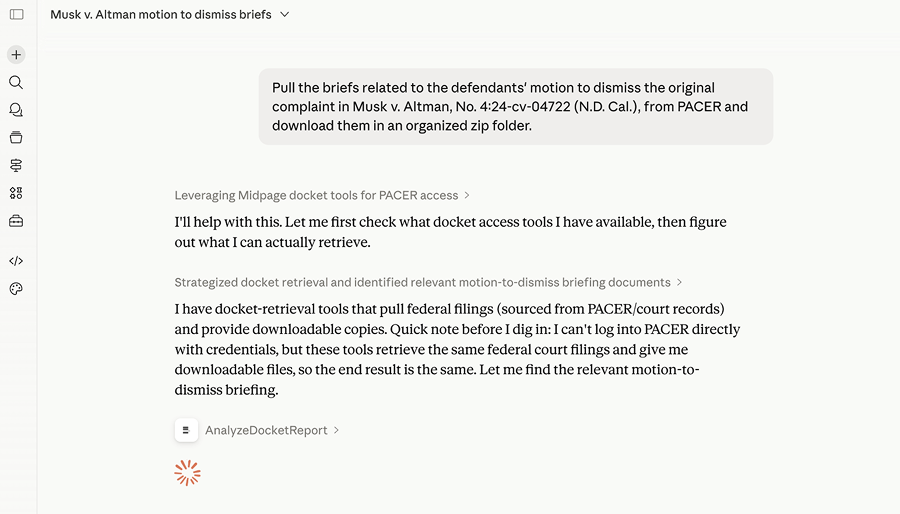The width and height of the screenshot is (900, 514).
Task: Click the orange loading spinner
Action: click(188, 473)
